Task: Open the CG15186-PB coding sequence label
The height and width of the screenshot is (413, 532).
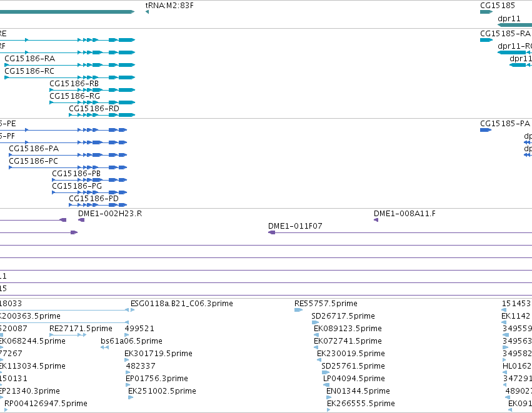Action: [76, 174]
